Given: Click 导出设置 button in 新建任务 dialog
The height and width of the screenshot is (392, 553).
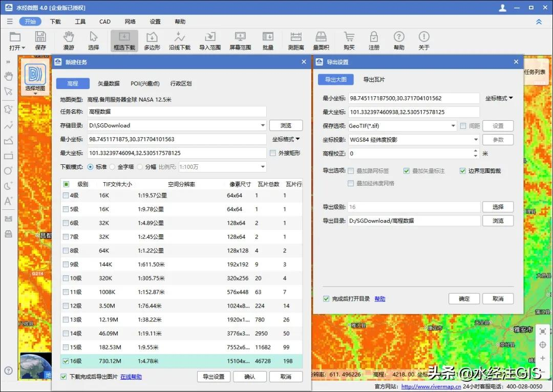Looking at the screenshot, I should (x=214, y=377).
